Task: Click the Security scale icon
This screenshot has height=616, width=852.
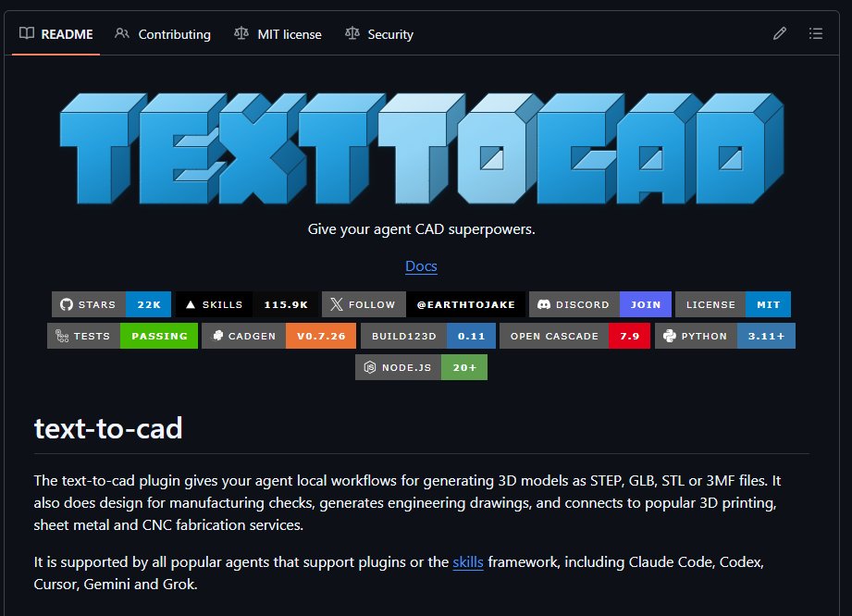Action: [352, 33]
